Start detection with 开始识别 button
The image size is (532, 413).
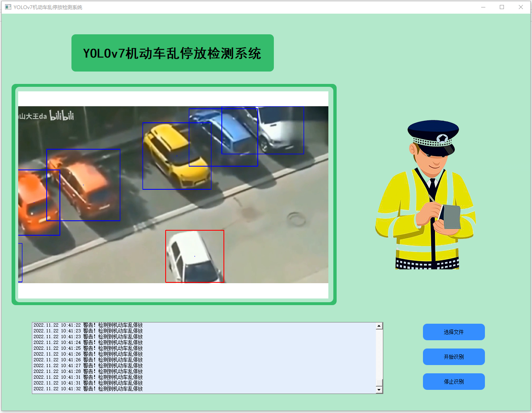(454, 357)
